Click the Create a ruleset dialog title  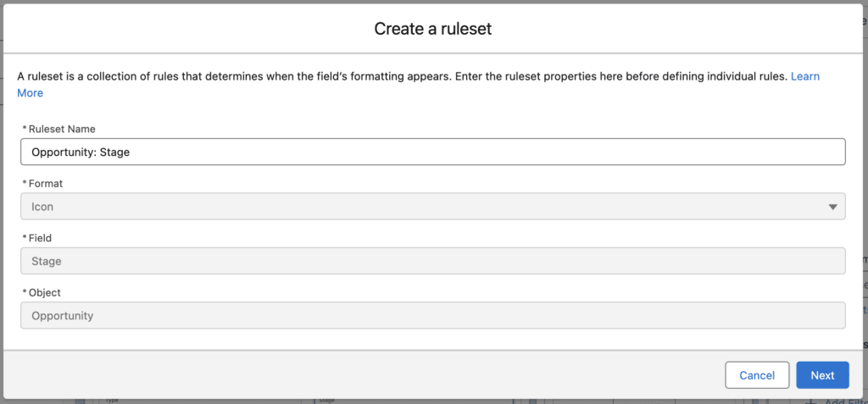pos(433,29)
